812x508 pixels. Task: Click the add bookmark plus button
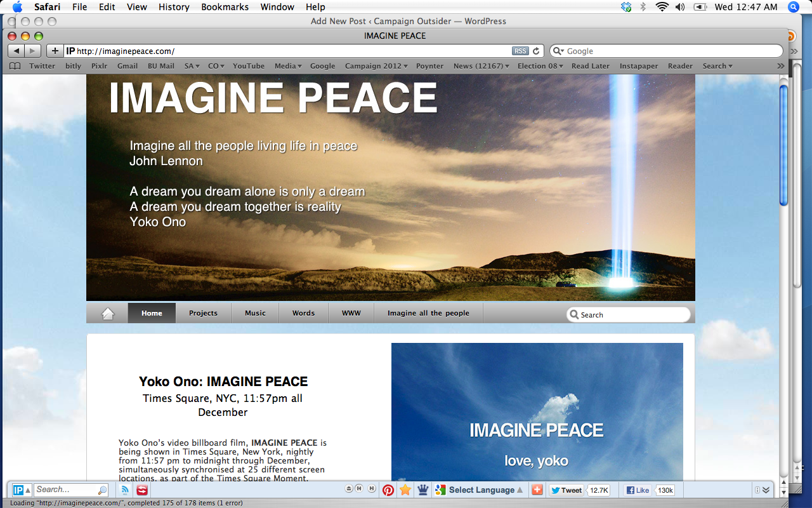point(55,51)
